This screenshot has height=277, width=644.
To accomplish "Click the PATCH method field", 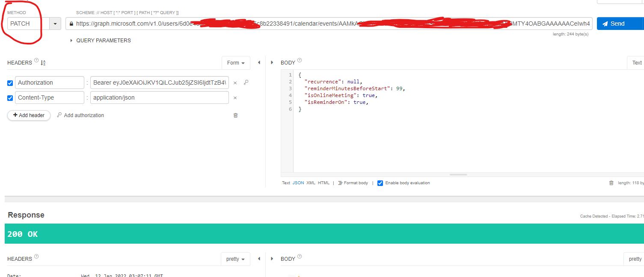I will click(29, 24).
